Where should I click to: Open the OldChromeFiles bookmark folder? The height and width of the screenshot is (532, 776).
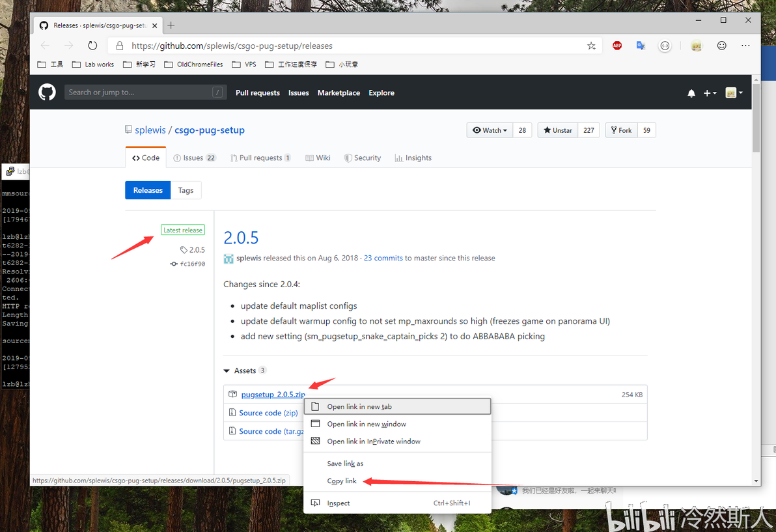tap(193, 64)
